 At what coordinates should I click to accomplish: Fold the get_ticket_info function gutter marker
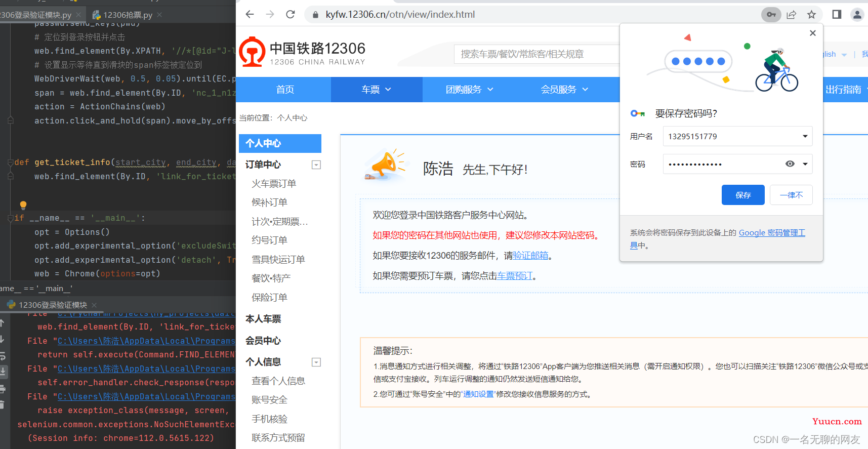(10, 162)
